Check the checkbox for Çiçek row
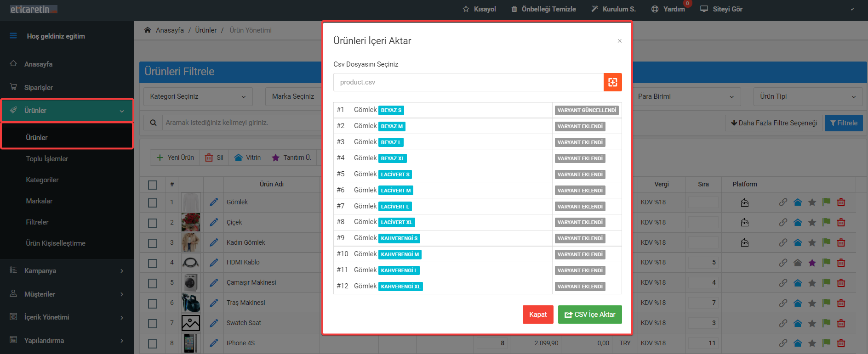 click(x=153, y=223)
